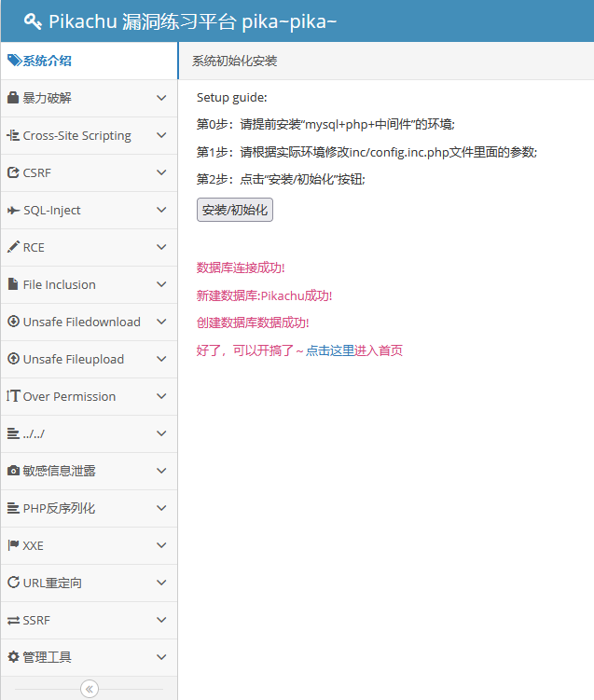Image resolution: width=594 pixels, height=700 pixels.
Task: Click the download icon beside Unsafe Filedownload
Action: (13, 322)
